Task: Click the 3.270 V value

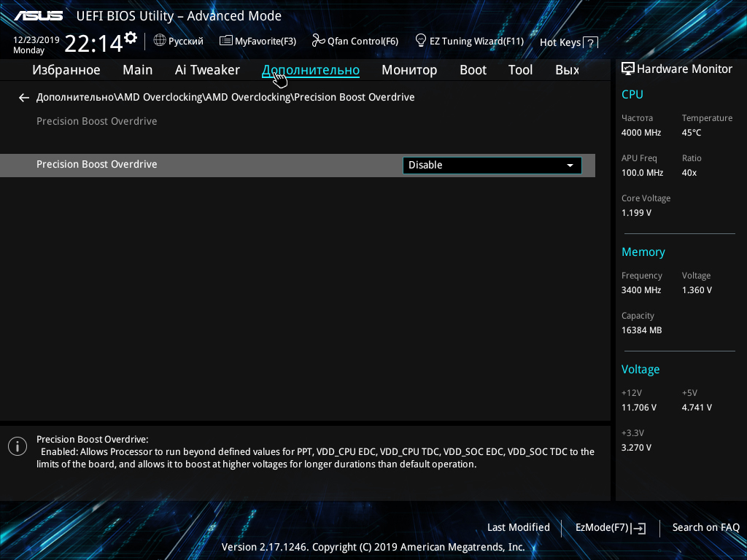Action: pyautogui.click(x=636, y=448)
